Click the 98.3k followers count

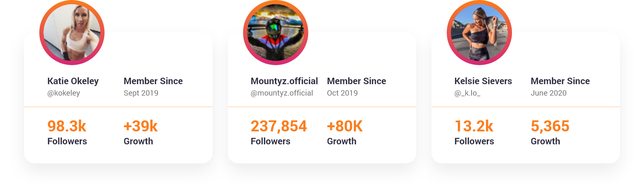tap(67, 126)
